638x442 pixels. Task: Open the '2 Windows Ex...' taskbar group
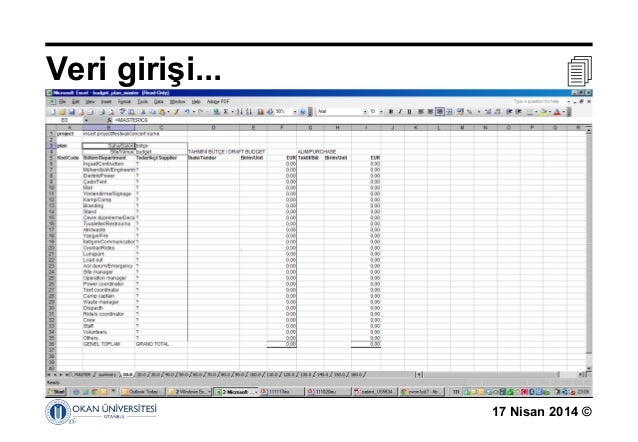pyautogui.click(x=189, y=392)
